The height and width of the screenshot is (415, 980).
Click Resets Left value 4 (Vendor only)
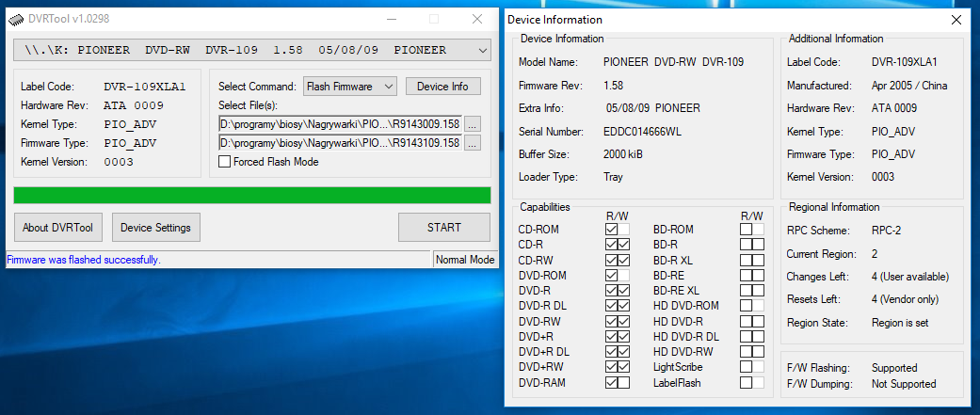[905, 300]
